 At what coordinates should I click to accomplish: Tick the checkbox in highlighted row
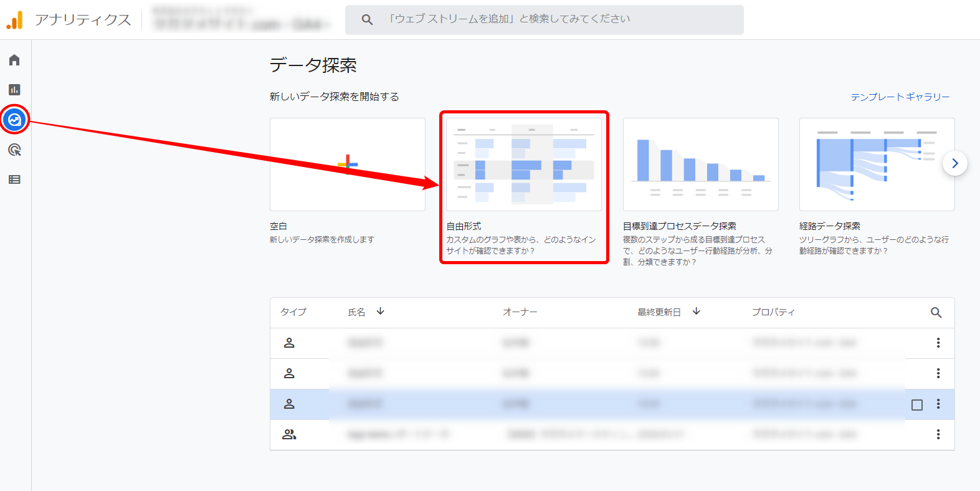click(917, 405)
